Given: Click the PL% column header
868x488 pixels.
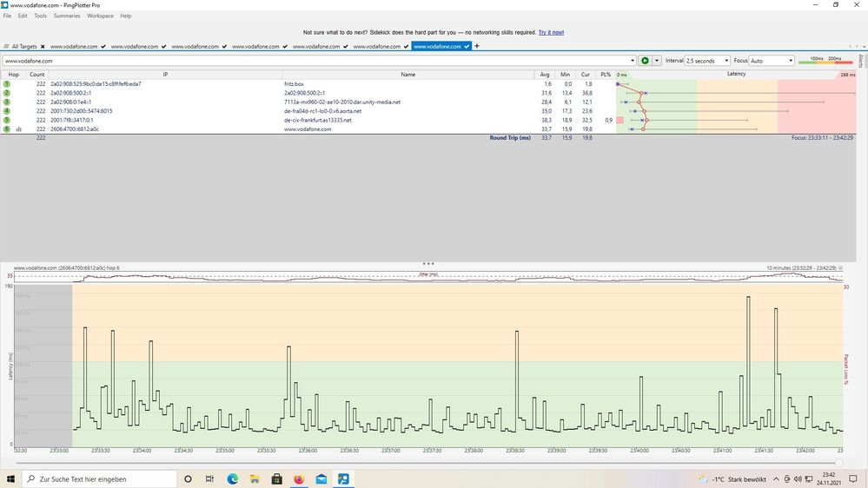Looking at the screenshot, I should (606, 75).
